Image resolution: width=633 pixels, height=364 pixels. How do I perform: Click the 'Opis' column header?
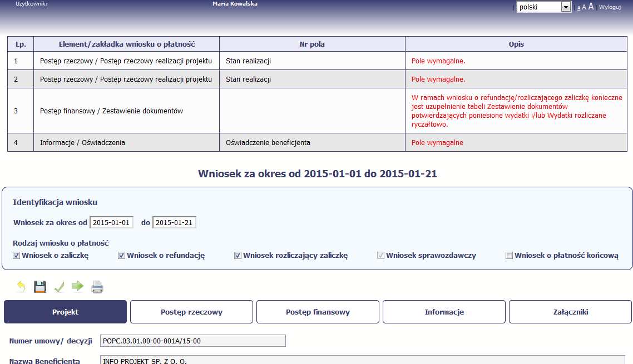pyautogui.click(x=516, y=44)
